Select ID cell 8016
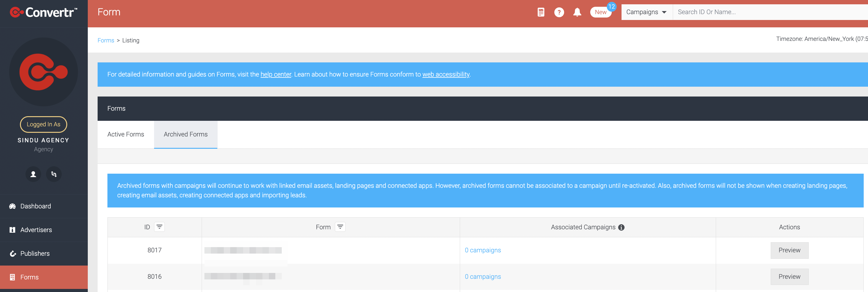 tap(155, 276)
